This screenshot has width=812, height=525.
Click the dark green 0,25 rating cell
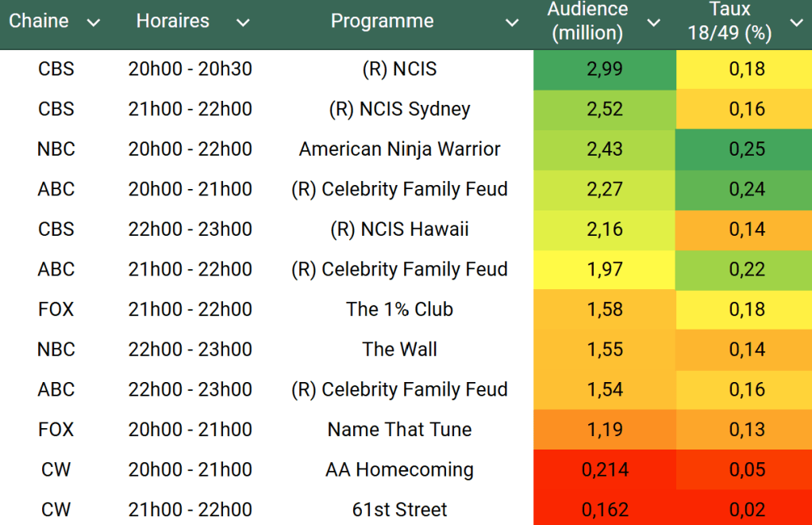click(x=747, y=149)
